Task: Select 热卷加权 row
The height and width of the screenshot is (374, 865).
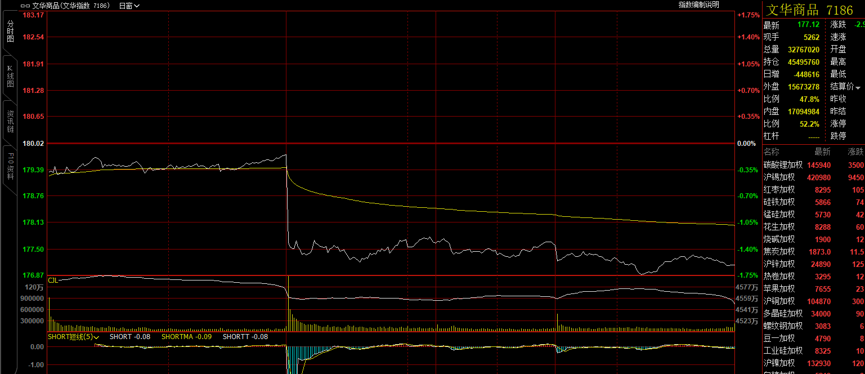Action: [814, 276]
